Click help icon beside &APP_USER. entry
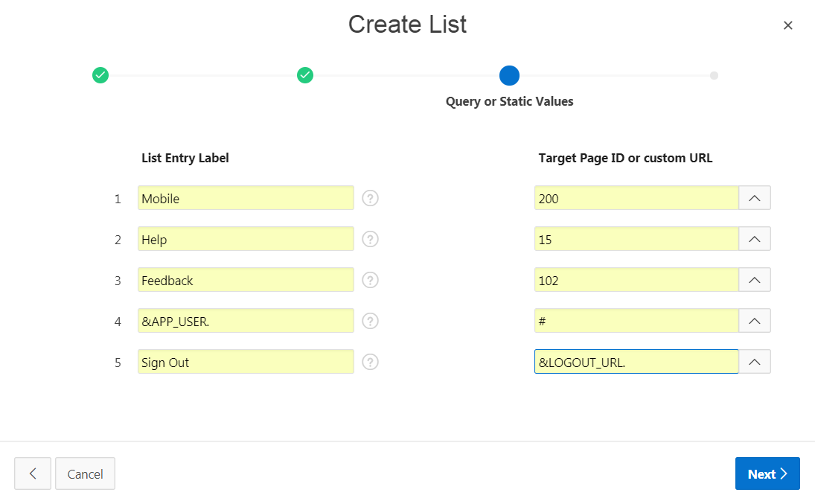The height and width of the screenshot is (504, 815). pos(371,321)
